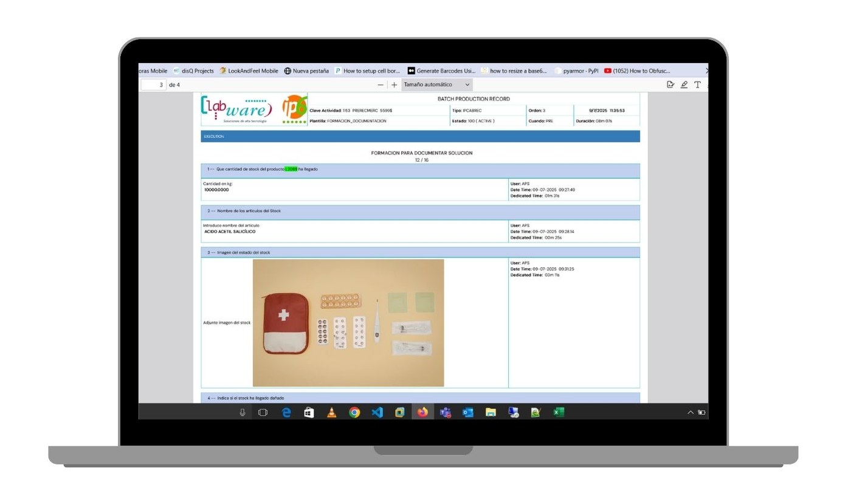Click 'Estado: 100 ( ACTIVE )' cell
The height and width of the screenshot is (504, 851).
point(474,121)
